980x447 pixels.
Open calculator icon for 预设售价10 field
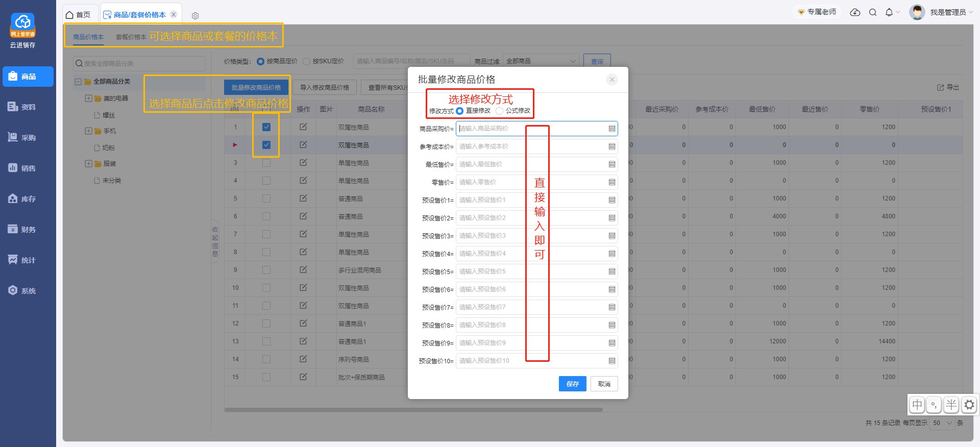612,361
